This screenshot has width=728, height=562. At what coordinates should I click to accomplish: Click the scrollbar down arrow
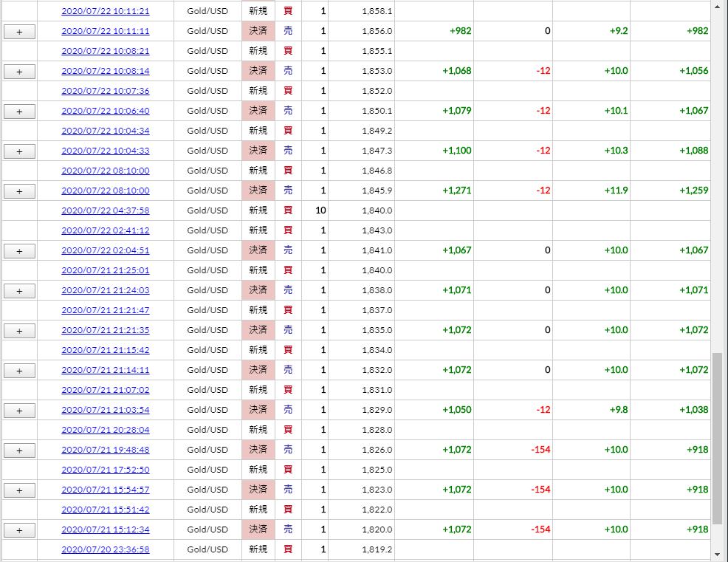point(718,555)
